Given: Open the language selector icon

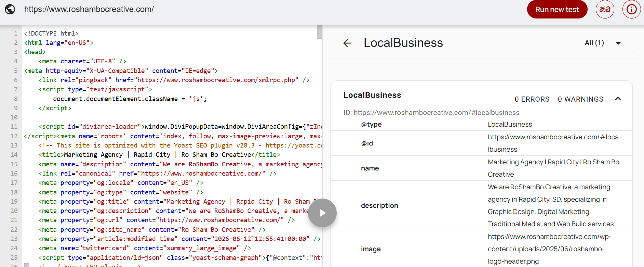Looking at the screenshot, I should [605, 9].
